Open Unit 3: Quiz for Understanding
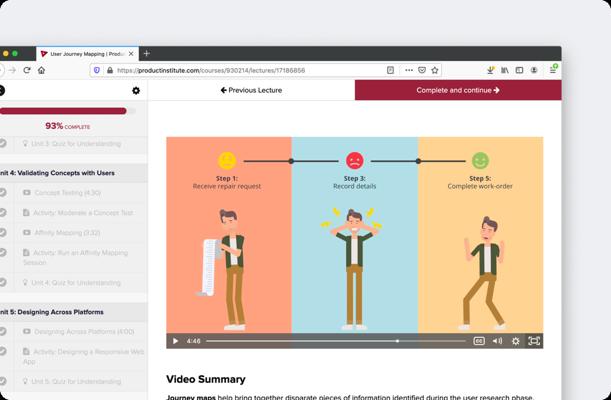The width and height of the screenshot is (611, 400). point(76,144)
